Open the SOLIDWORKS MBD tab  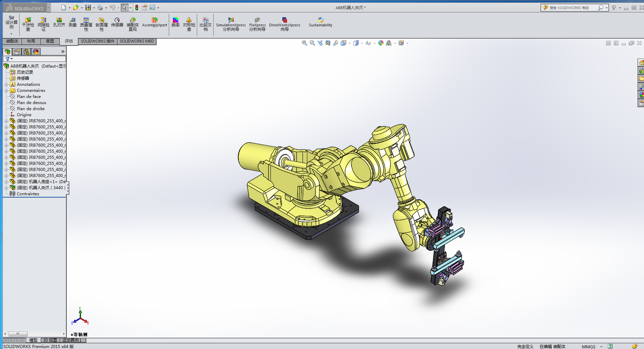137,41
